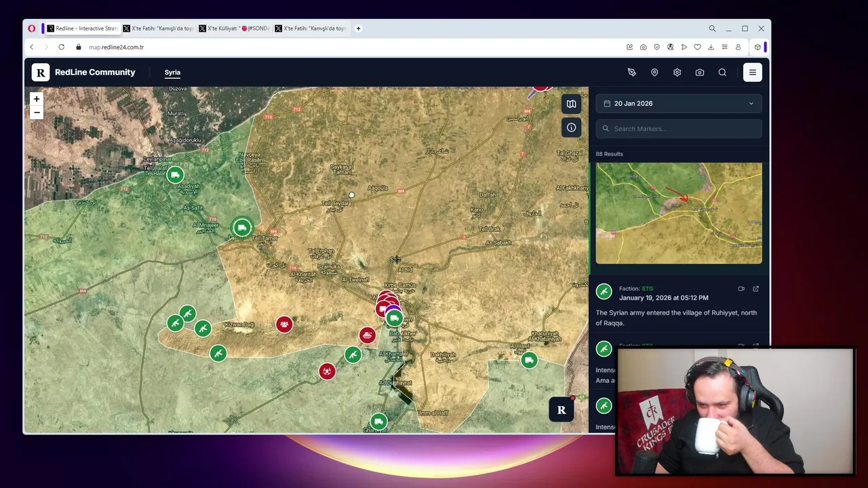Screen dimensions: 868x488
Task: Open browser tab search magnifier
Action: pyautogui.click(x=712, y=28)
